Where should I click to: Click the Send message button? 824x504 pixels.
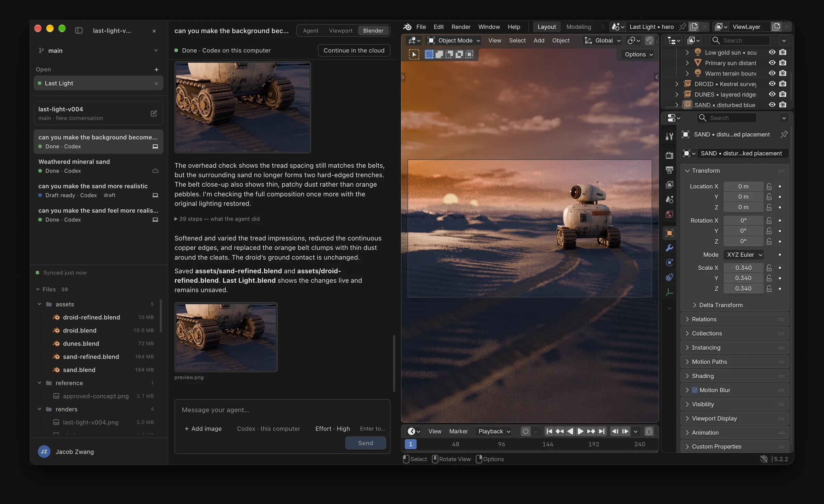(365, 443)
